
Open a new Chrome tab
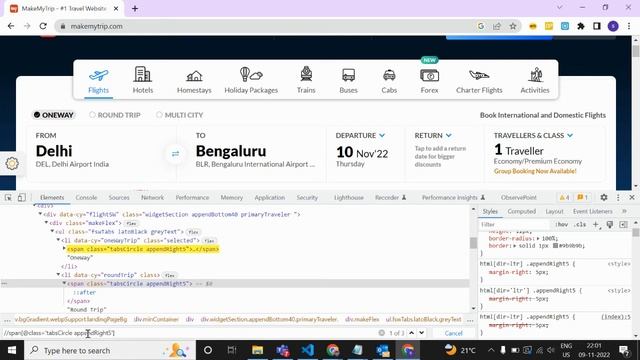pos(135,8)
